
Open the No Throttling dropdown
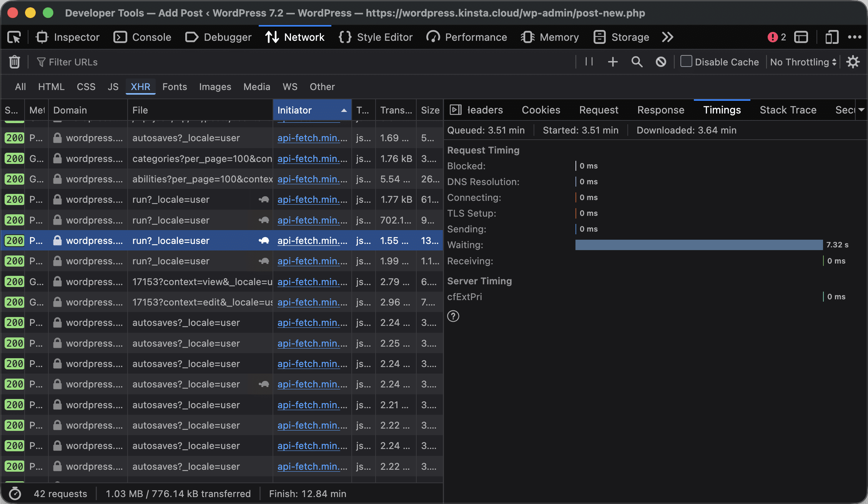pos(803,62)
